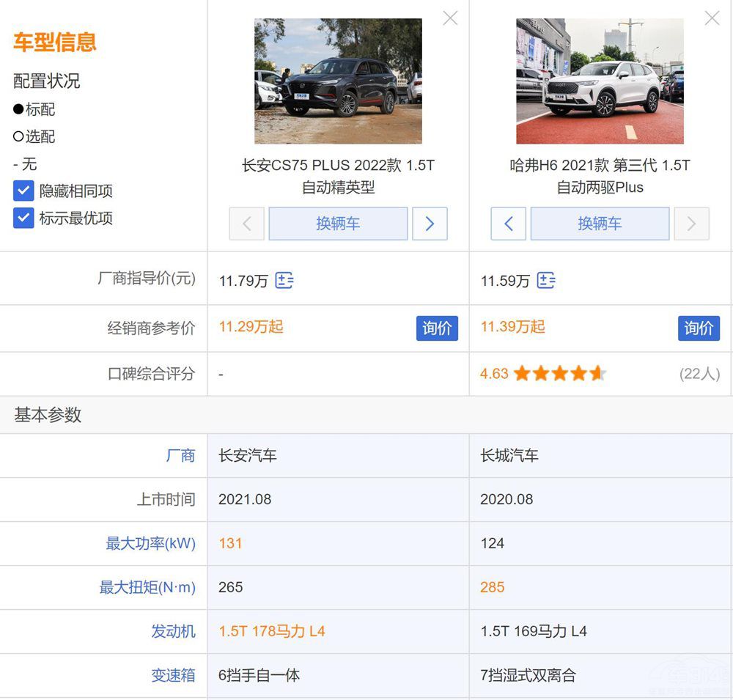Open the 发动机 parameter link
This screenshot has height=700, width=733.
(174, 631)
